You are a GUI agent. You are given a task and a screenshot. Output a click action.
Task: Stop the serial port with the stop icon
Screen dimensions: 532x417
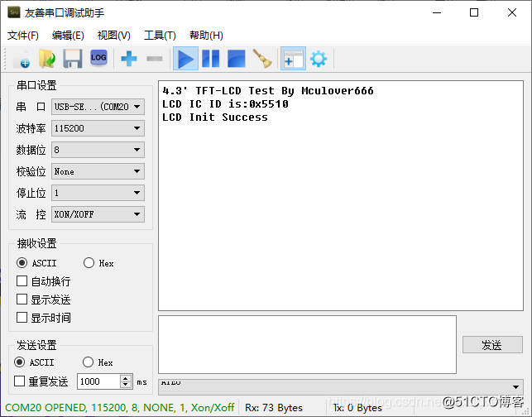[236, 59]
